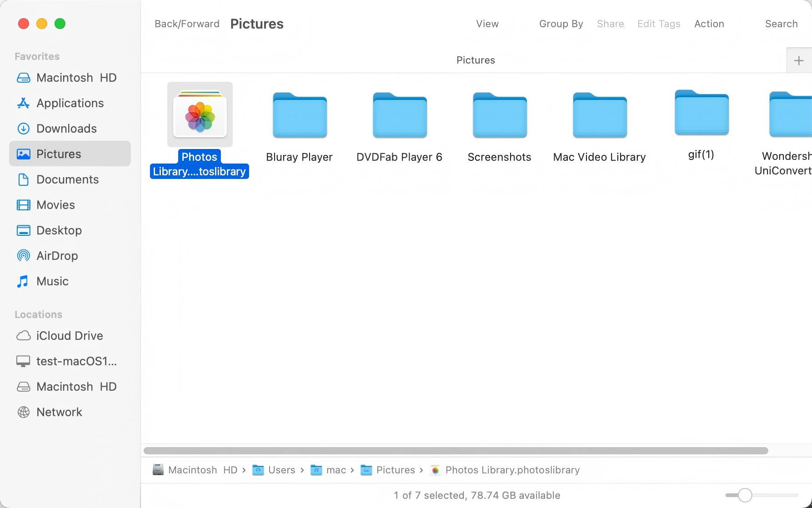Viewport: 812px width, 508px height.
Task: Open the View options menu
Action: (x=487, y=24)
